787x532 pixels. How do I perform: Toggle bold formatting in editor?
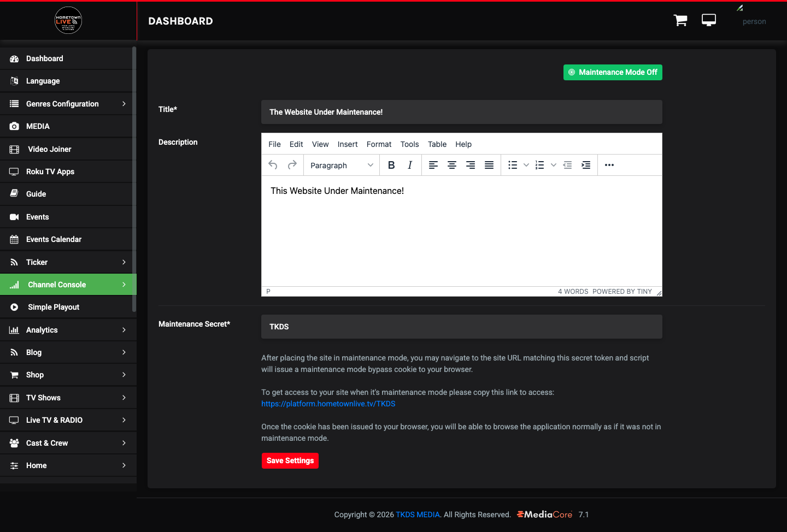[391, 165]
